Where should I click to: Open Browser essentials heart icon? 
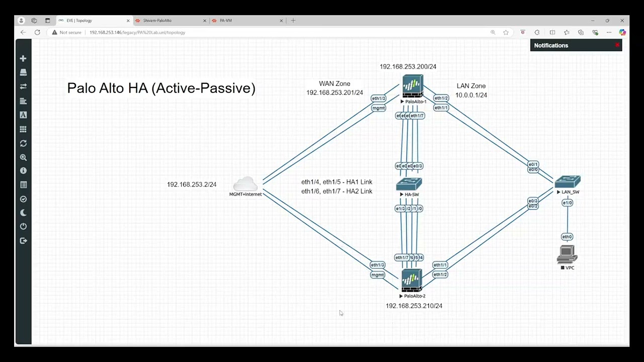595,32
